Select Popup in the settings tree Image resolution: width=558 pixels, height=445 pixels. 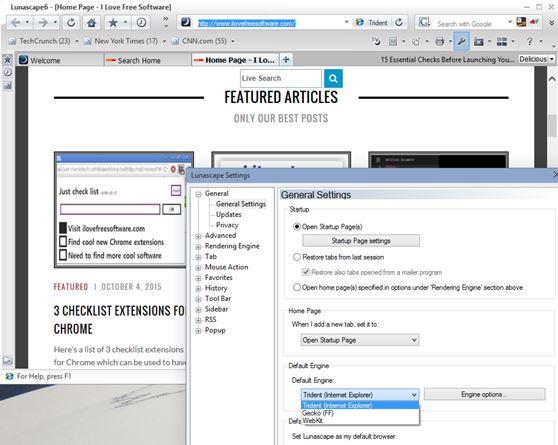click(x=215, y=330)
